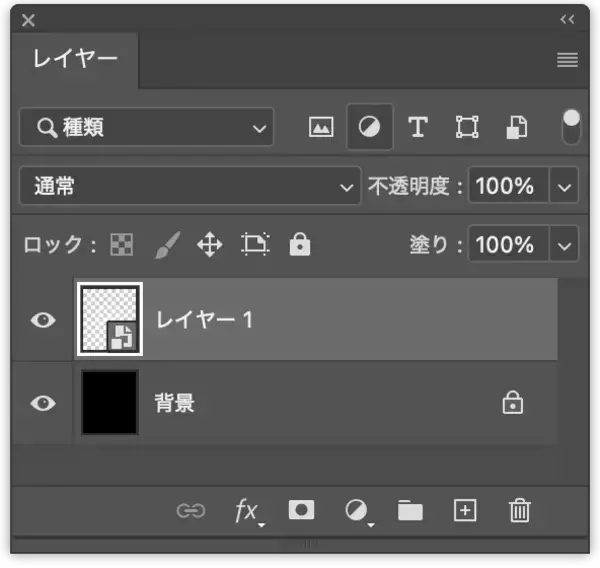Expand the 不透明度 opacity slider arrow

pos(564,186)
